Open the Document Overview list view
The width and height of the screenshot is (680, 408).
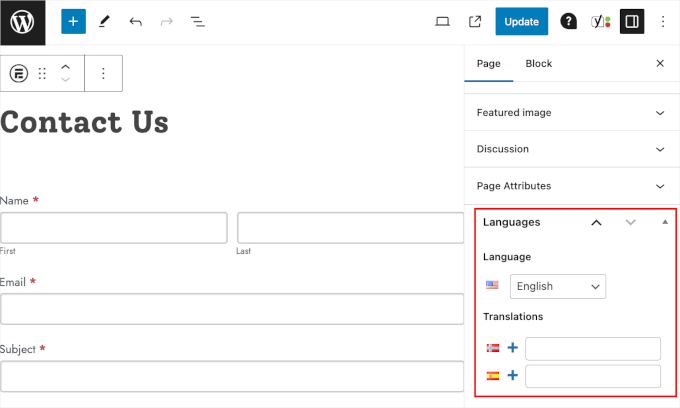(198, 21)
